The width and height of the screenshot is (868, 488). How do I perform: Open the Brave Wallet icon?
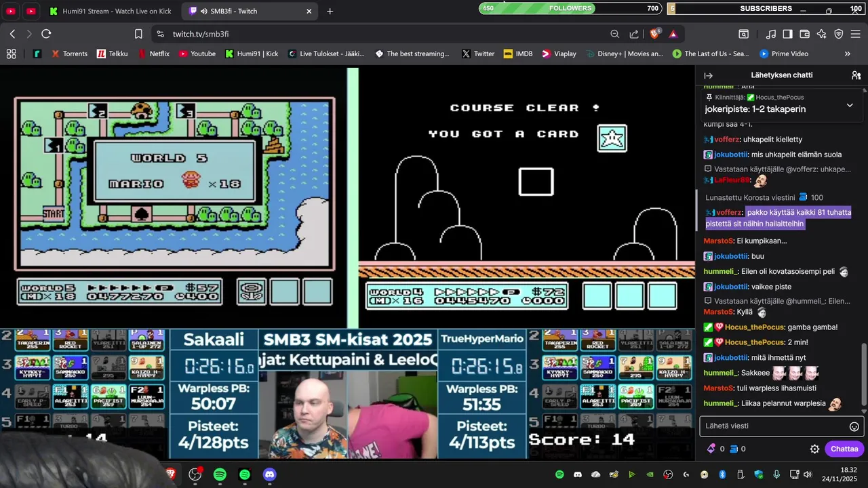(x=804, y=34)
